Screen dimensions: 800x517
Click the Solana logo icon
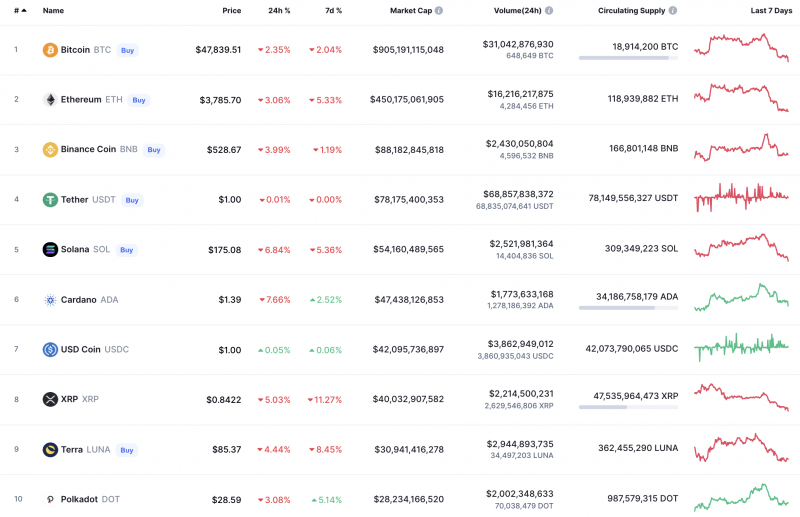[50, 250]
